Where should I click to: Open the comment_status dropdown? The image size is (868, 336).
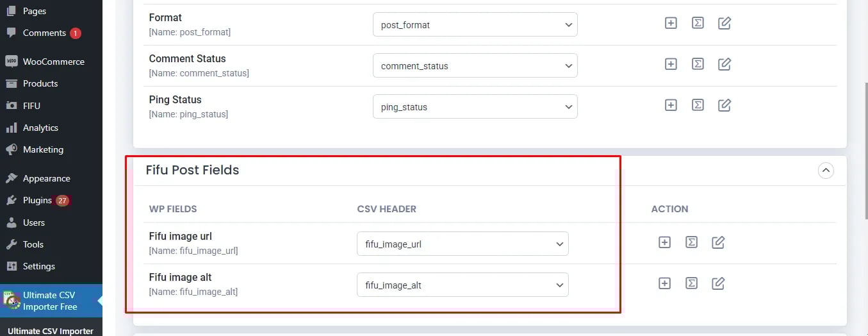tap(475, 65)
